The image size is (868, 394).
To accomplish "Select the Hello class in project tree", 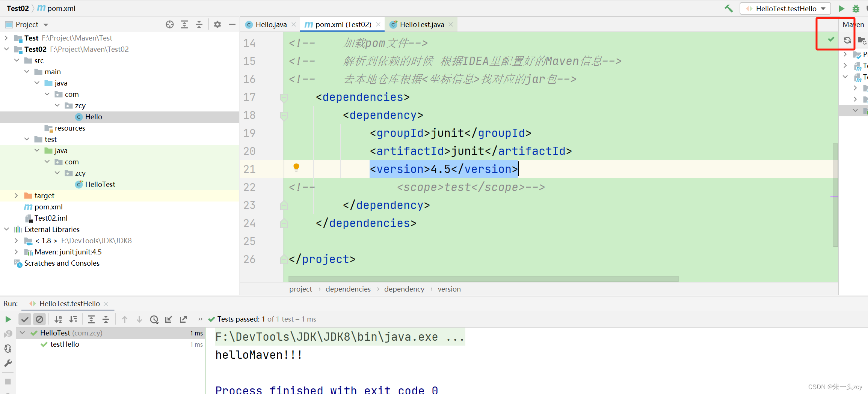I will [x=94, y=117].
